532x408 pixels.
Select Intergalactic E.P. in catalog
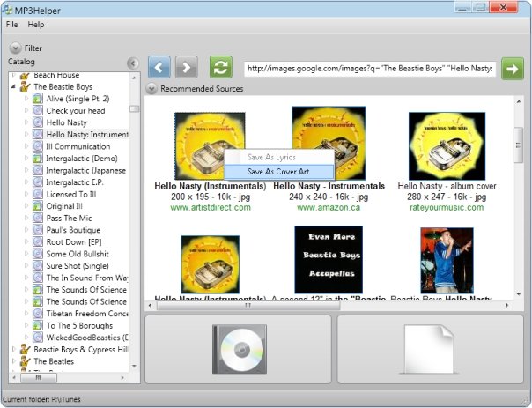(75, 182)
